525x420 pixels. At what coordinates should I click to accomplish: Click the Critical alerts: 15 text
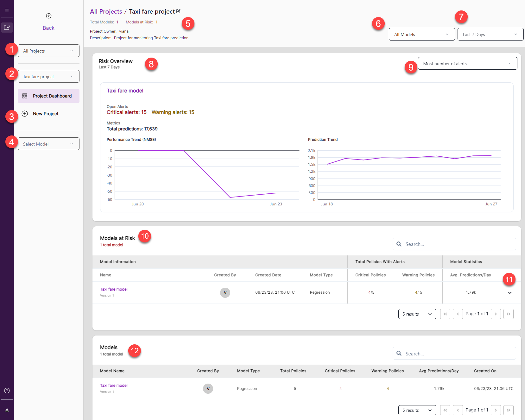[127, 112]
